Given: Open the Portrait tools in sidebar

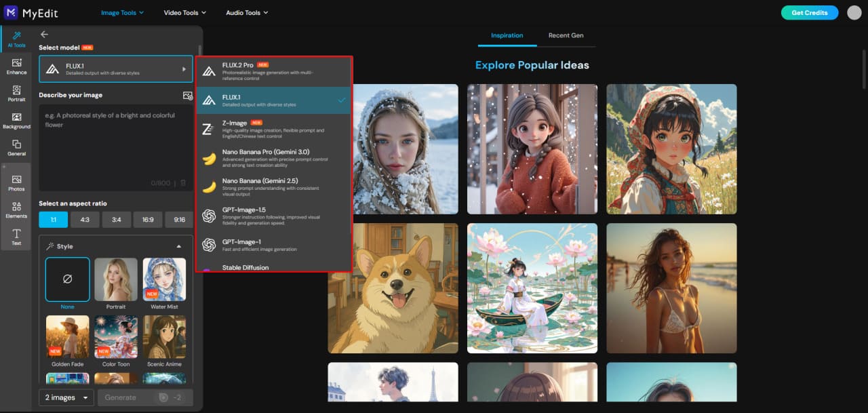Looking at the screenshot, I should click(16, 94).
